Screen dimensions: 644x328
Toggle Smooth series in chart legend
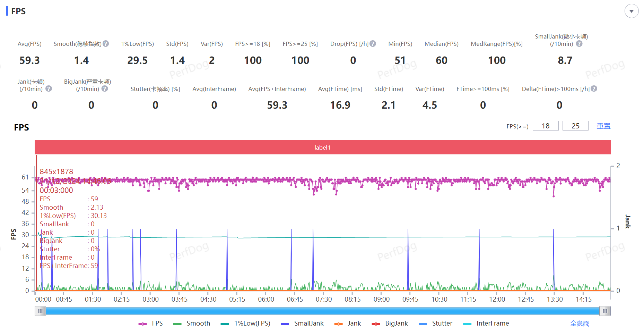[x=192, y=323]
